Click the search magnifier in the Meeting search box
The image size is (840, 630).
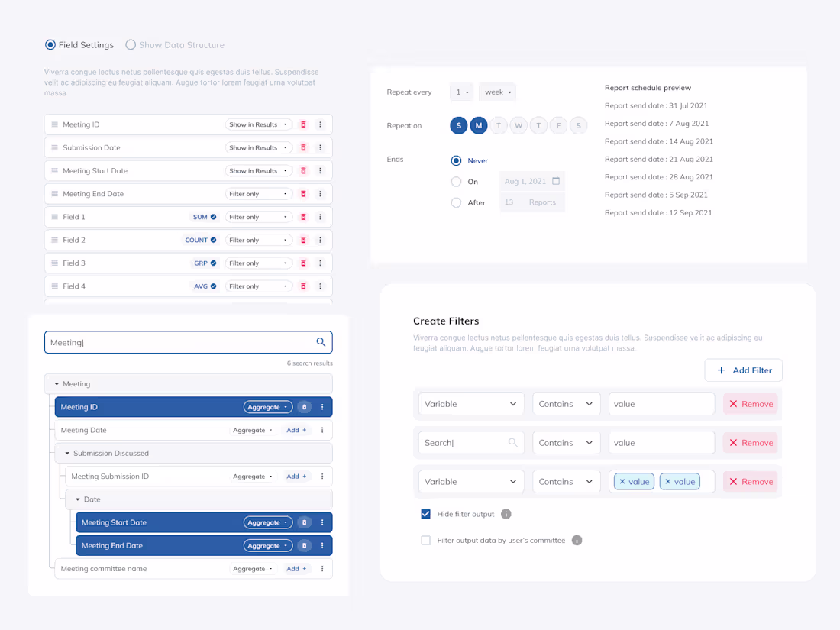click(321, 342)
